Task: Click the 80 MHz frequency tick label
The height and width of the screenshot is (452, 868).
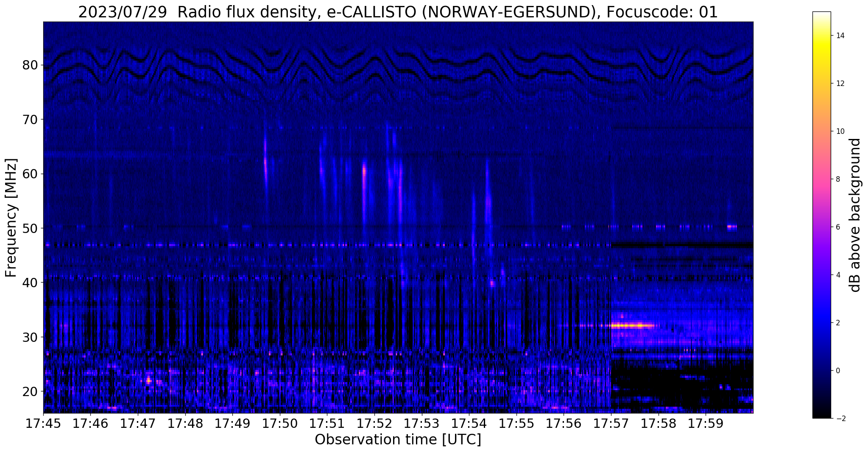Action: pyautogui.click(x=31, y=65)
